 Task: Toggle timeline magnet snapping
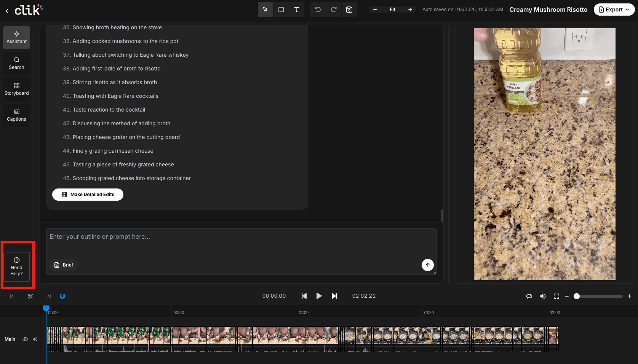tap(62, 296)
